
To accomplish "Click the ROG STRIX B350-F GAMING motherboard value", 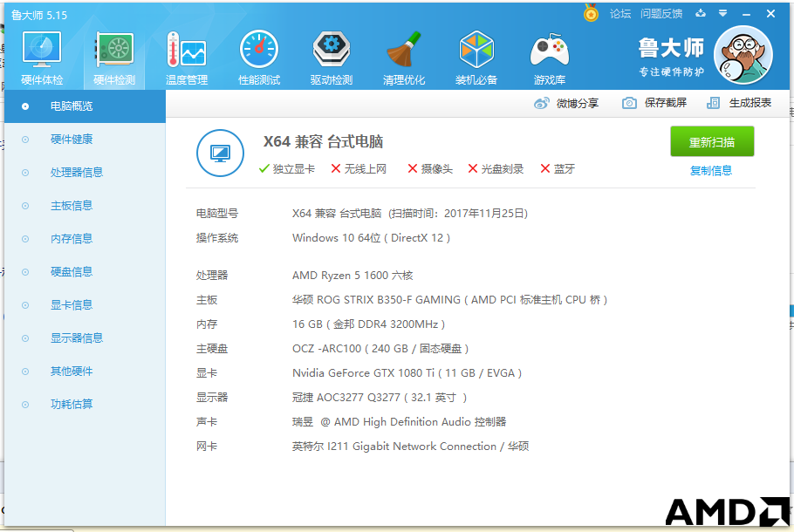I will pyautogui.click(x=449, y=300).
